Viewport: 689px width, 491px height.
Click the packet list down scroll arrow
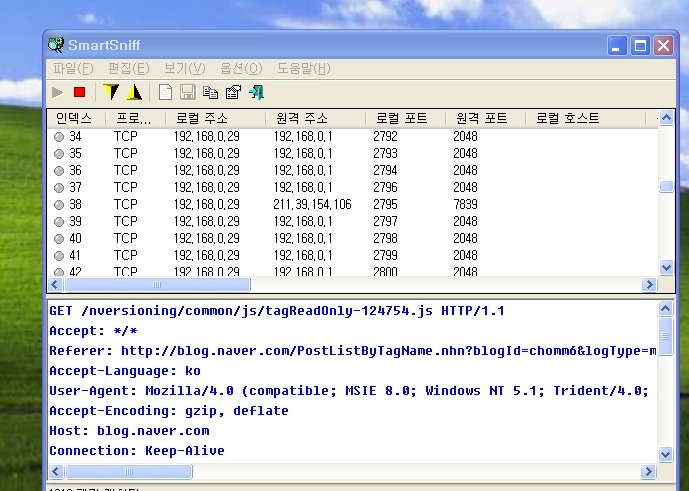(667, 267)
